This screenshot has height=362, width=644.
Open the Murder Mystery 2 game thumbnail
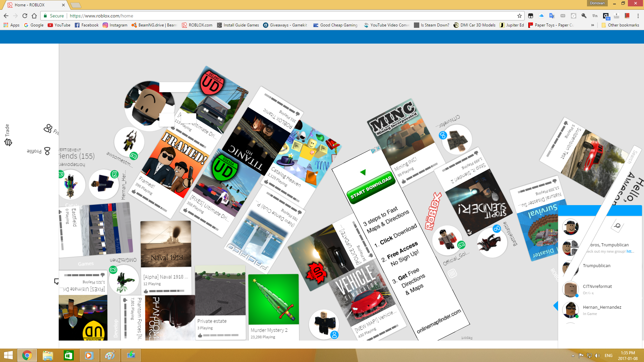pos(273,299)
